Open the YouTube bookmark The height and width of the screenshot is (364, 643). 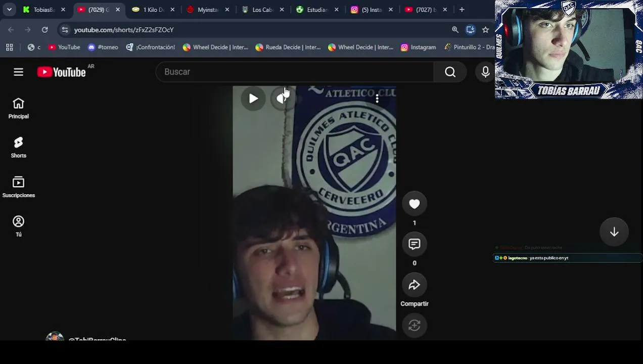click(x=64, y=47)
